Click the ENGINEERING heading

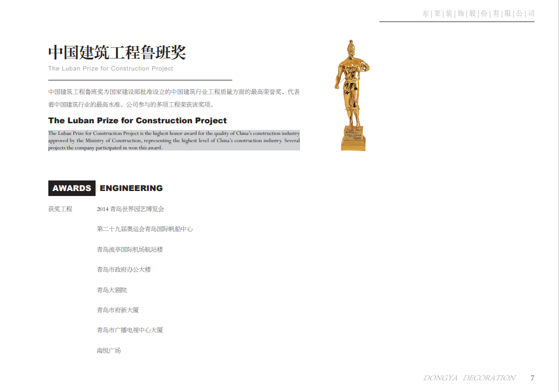pyautogui.click(x=131, y=188)
